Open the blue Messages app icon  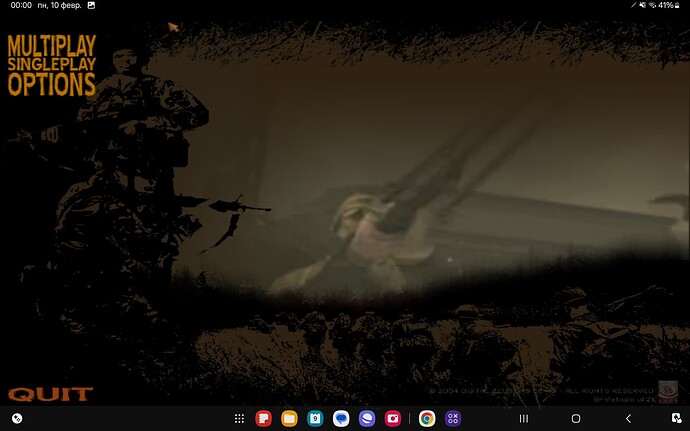(342, 418)
